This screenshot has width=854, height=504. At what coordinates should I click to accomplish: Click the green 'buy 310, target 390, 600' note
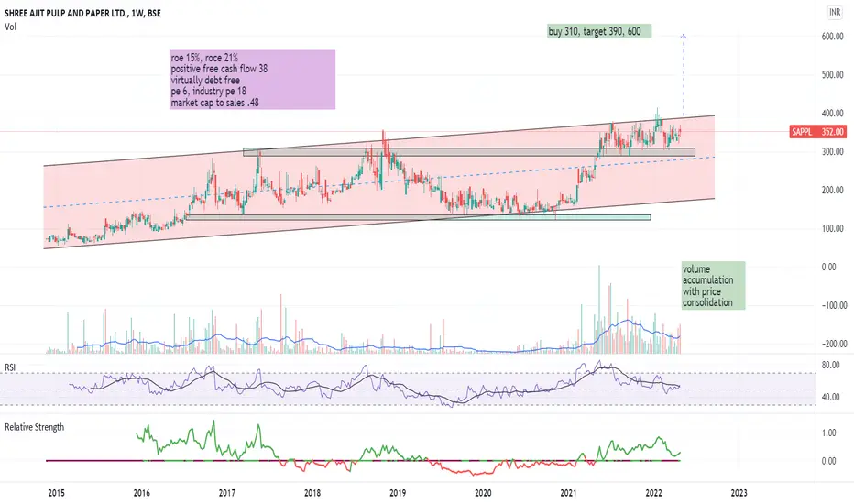coord(599,31)
